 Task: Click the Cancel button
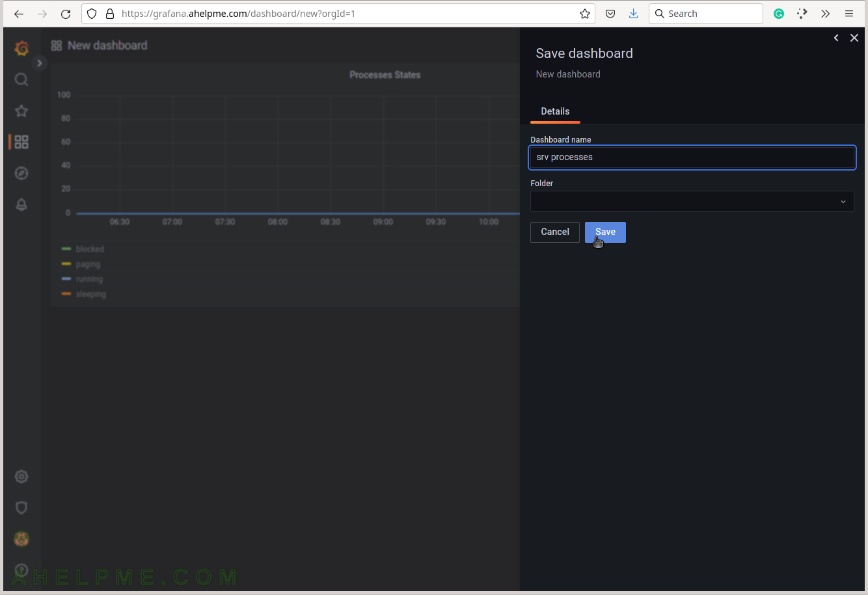555,232
